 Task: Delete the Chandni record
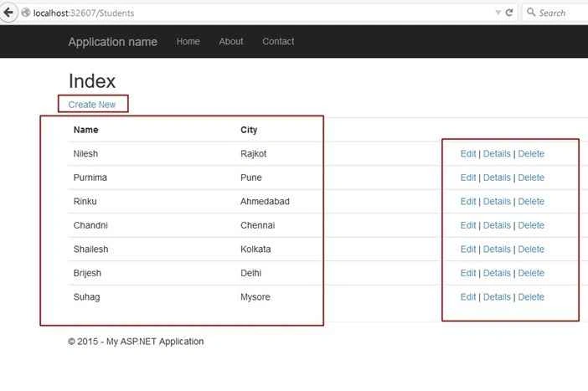531,225
